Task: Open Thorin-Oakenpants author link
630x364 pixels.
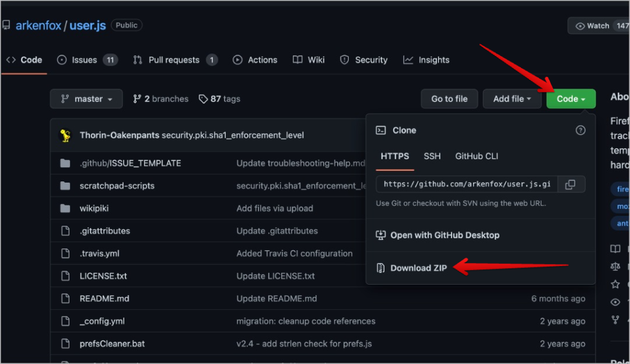Action: pos(119,135)
